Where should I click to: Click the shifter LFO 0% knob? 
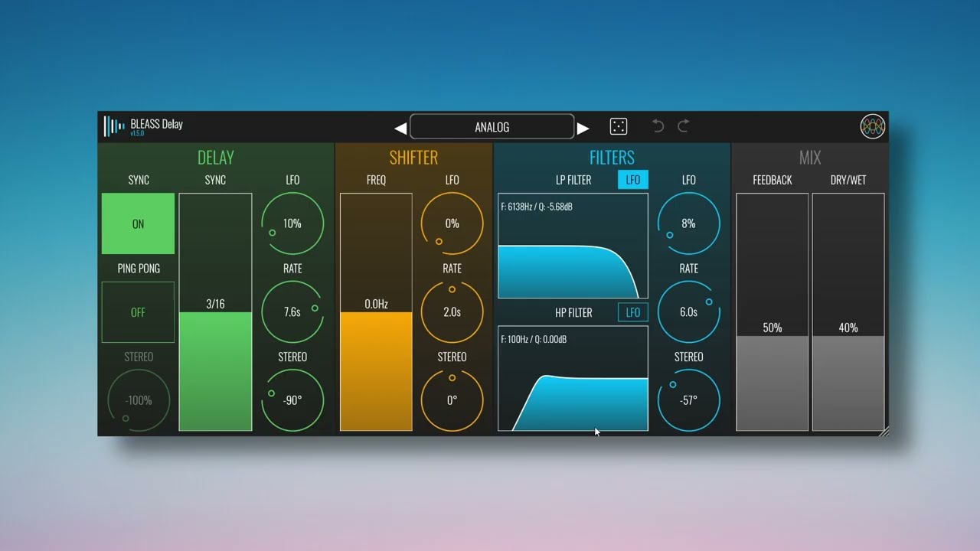coord(452,223)
